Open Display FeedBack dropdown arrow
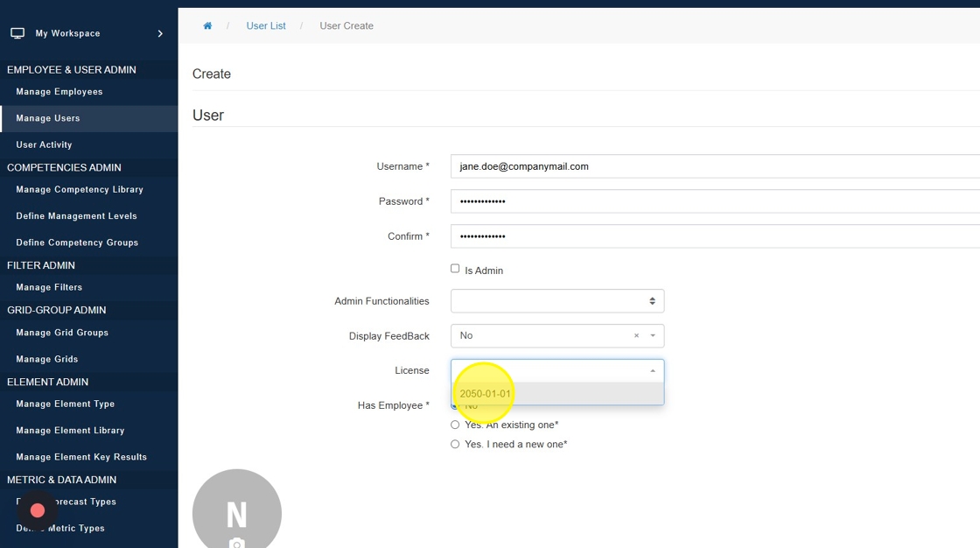Viewport: 980px width, 548px height. click(653, 336)
